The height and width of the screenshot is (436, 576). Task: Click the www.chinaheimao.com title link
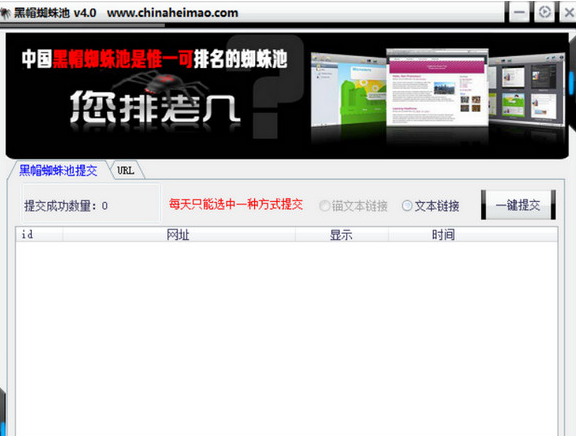point(173,13)
